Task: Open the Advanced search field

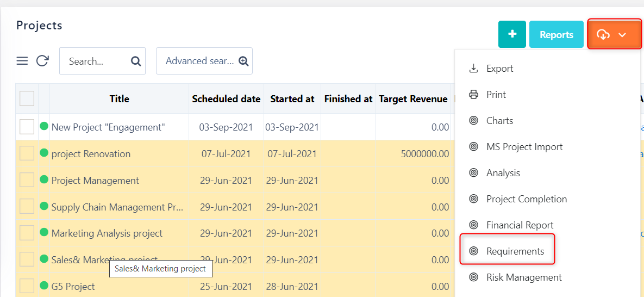Action: tap(204, 61)
